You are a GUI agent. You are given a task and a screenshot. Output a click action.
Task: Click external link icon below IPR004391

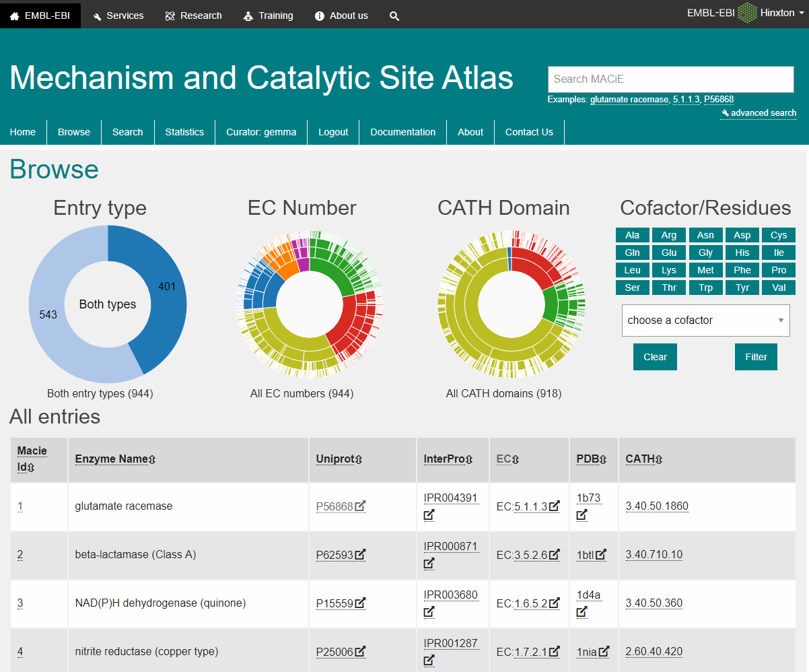(x=429, y=515)
